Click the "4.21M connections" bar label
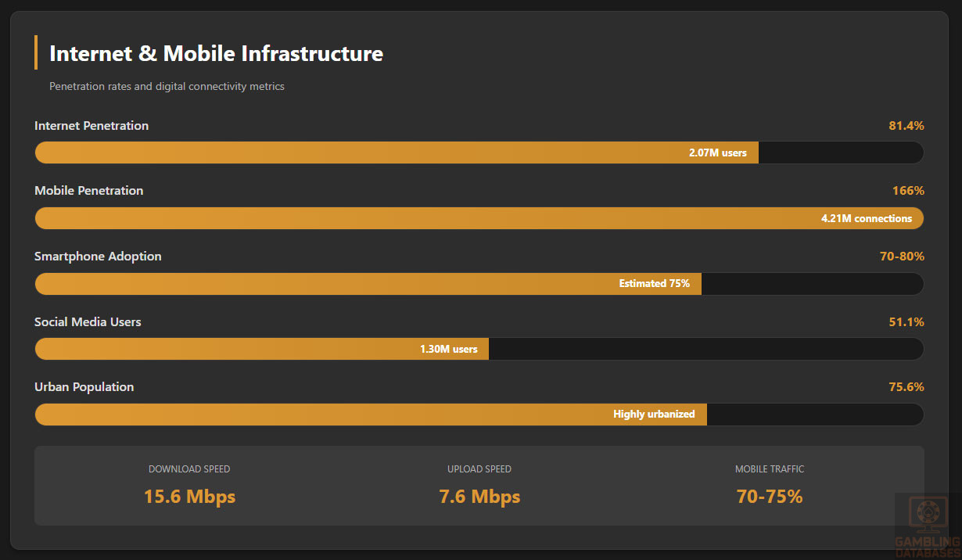 866,218
